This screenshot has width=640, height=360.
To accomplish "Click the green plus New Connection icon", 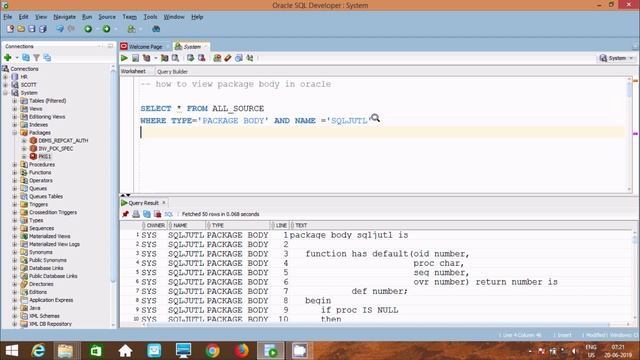I will tap(7, 58).
